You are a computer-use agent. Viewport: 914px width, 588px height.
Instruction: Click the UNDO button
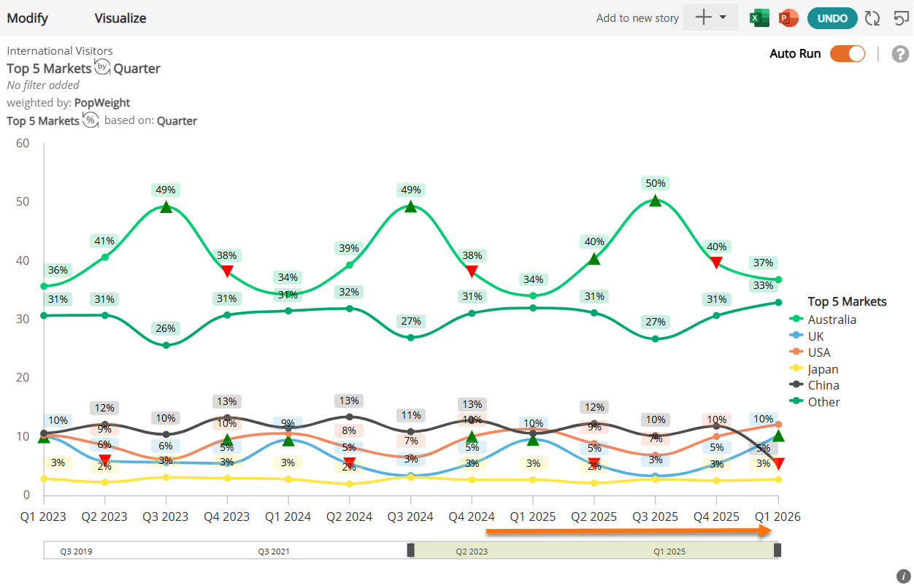click(832, 18)
